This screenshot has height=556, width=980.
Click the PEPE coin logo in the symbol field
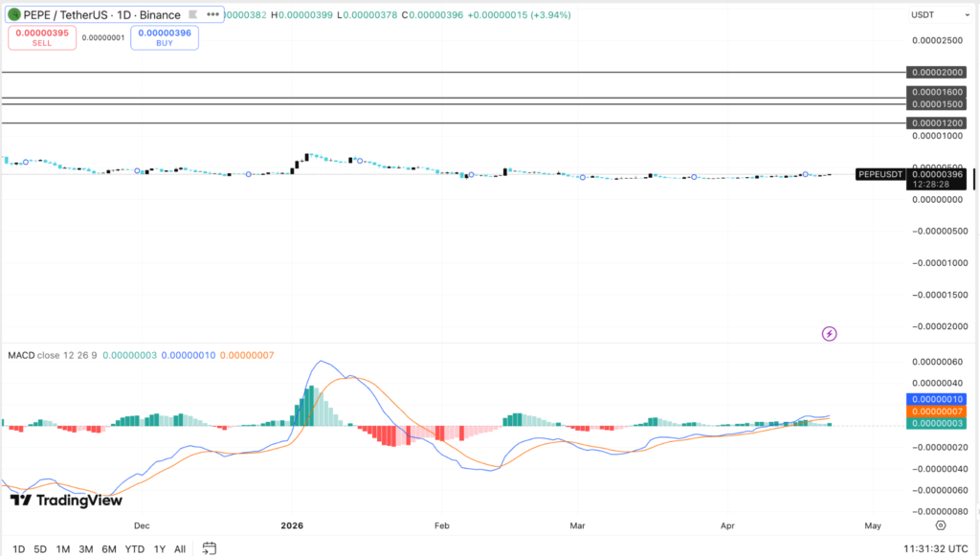click(x=13, y=15)
